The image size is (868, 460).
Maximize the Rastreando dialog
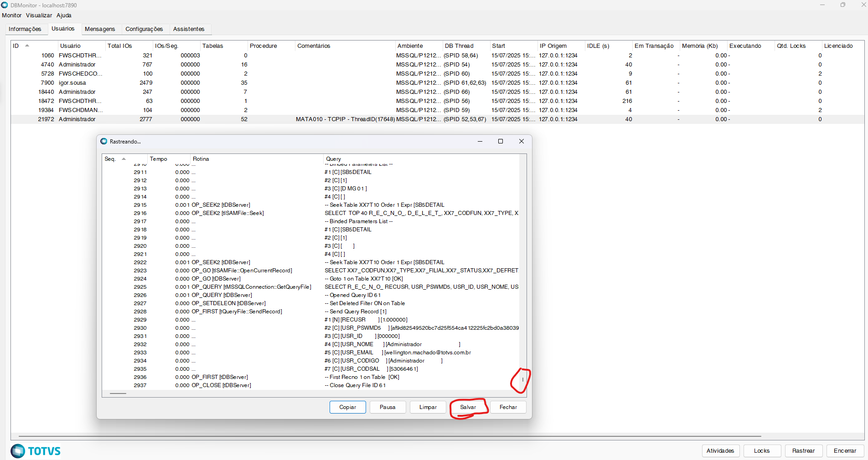point(501,142)
